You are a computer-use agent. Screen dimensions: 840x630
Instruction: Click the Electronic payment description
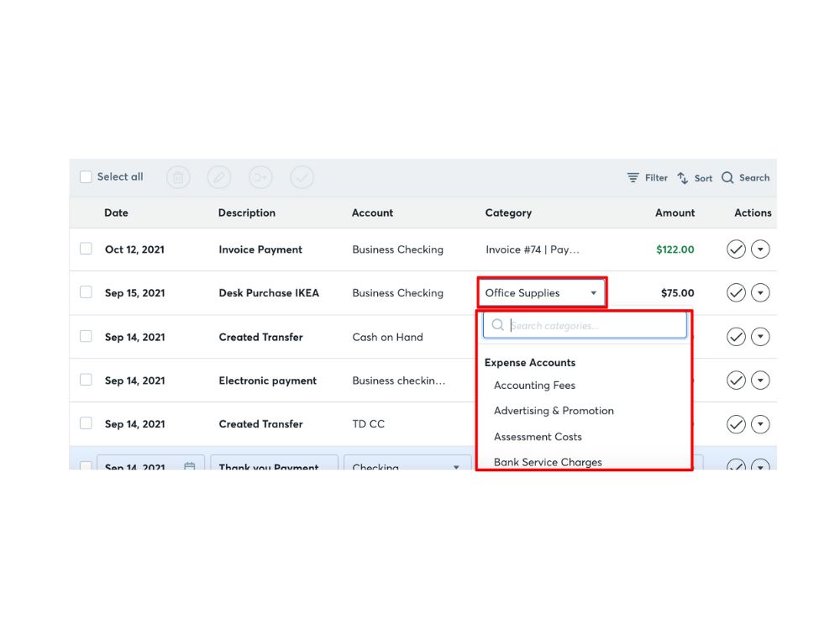pos(268,381)
